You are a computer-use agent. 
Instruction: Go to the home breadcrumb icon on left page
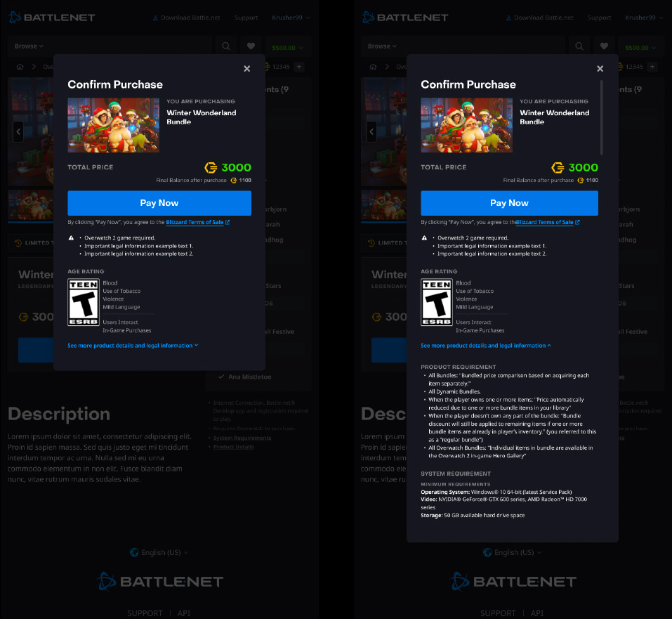point(20,67)
